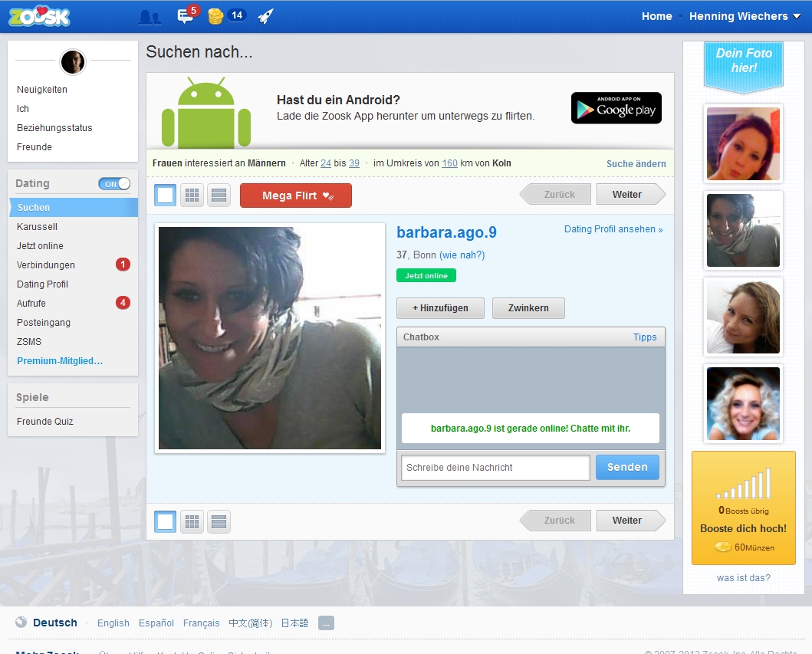812x654 pixels.
Task: Click Dating Profil ansehen link
Action: [613, 229]
